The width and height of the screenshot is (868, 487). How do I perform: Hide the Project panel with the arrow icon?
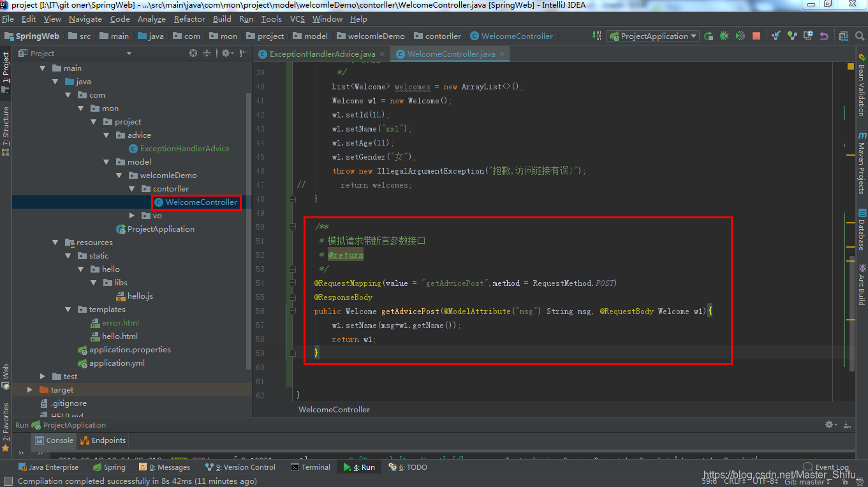point(244,54)
